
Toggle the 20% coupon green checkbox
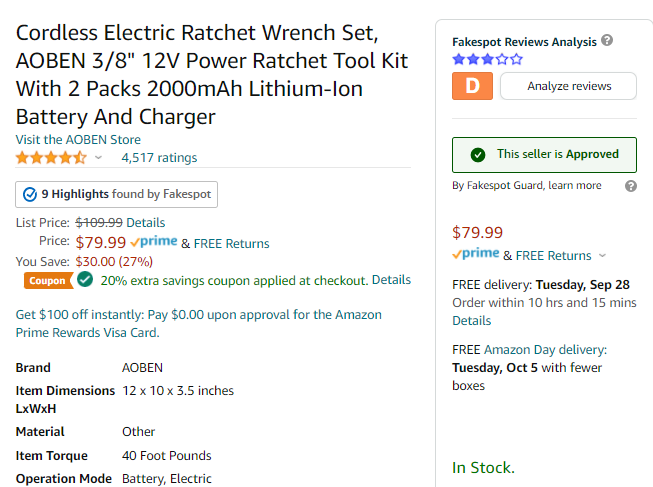pos(85,280)
